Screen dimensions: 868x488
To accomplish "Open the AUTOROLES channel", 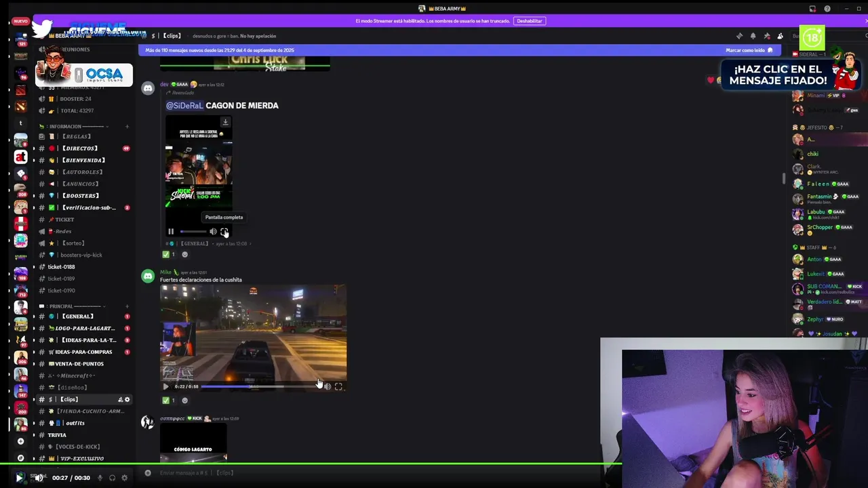I will 84,172.
